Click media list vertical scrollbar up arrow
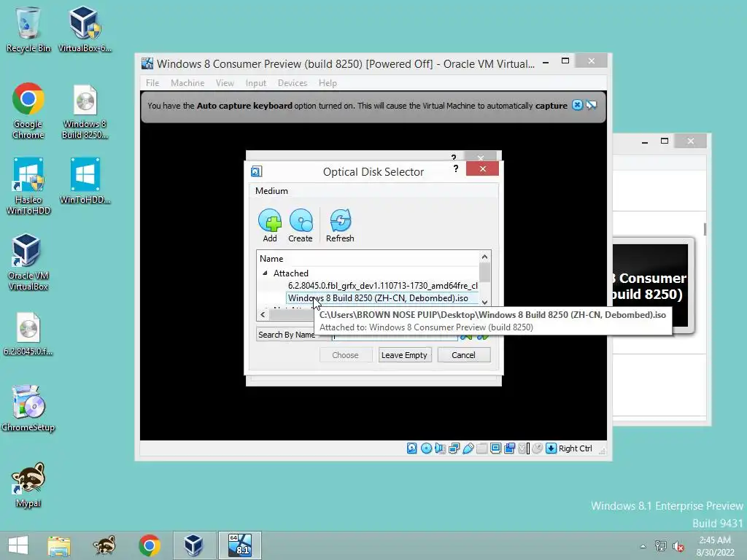The image size is (747, 560). point(484,257)
